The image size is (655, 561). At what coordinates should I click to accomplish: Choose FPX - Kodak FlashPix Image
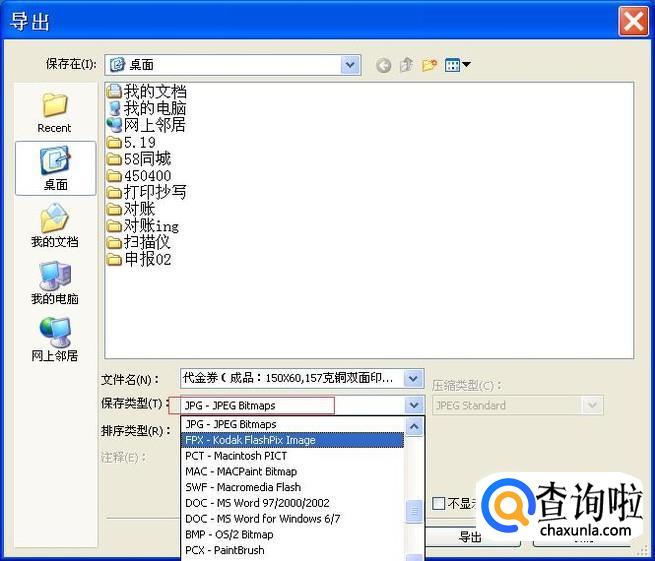point(293,440)
